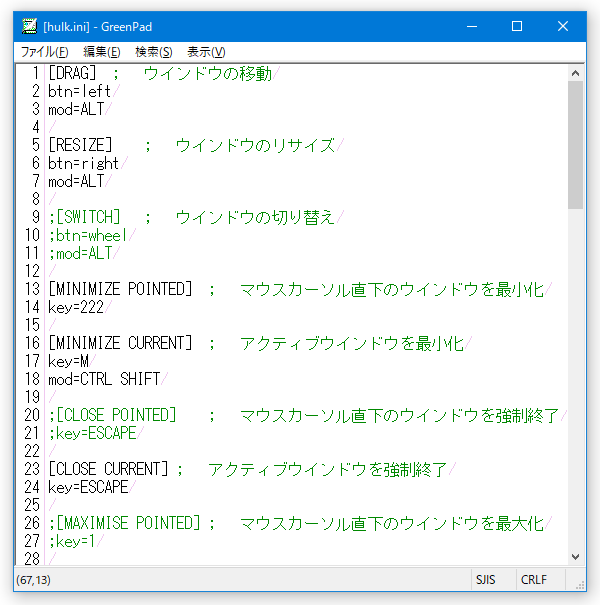
Task: Click the key=222 line
Action: 76,307
